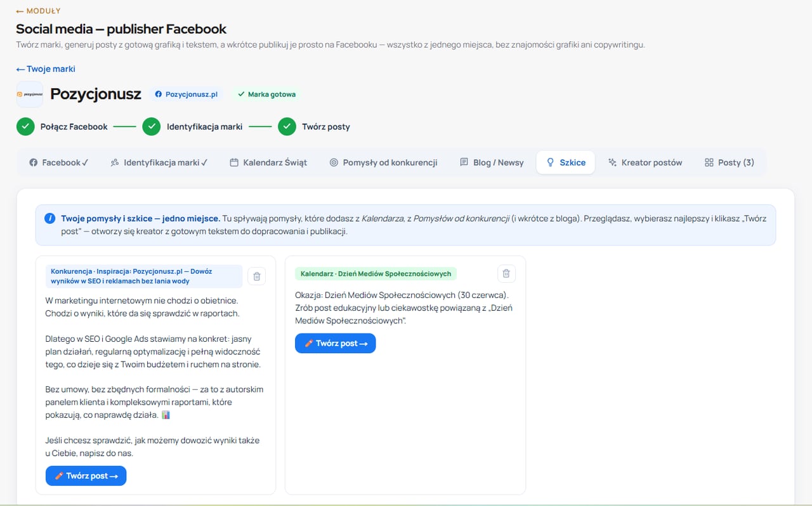This screenshot has height=506, width=812.
Task: Click the bar chart emoji in the first draft
Action: coord(166,415)
